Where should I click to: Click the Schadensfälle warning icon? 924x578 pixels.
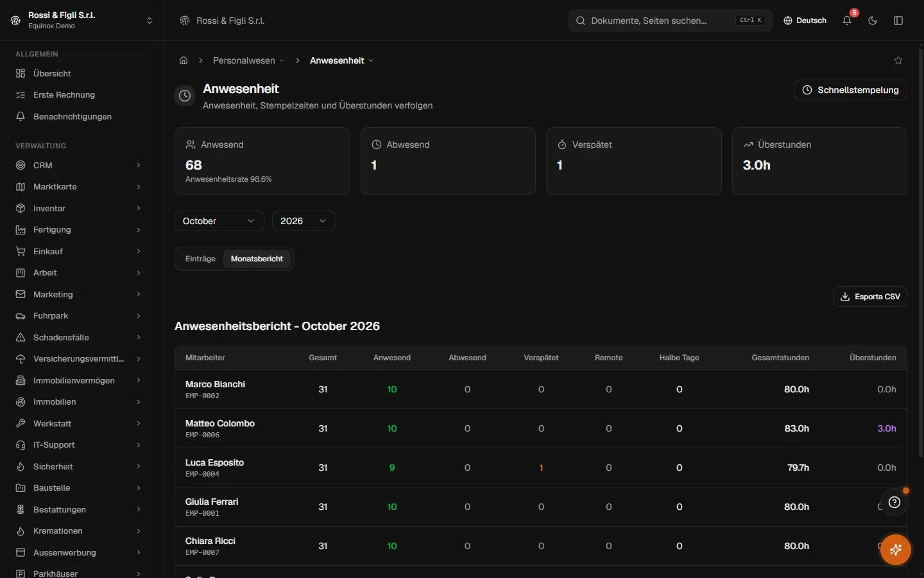(x=21, y=337)
